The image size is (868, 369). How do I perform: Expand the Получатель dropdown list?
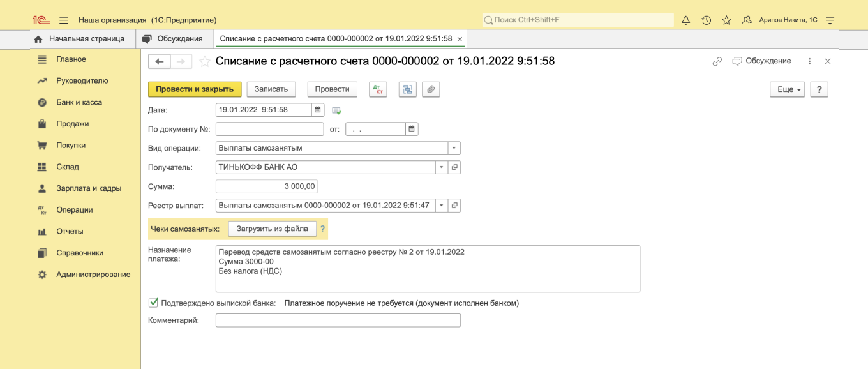pyautogui.click(x=441, y=167)
